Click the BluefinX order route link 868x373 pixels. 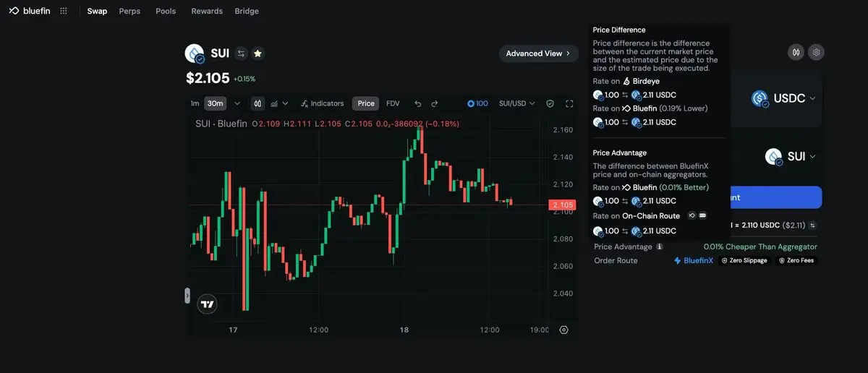pos(694,260)
